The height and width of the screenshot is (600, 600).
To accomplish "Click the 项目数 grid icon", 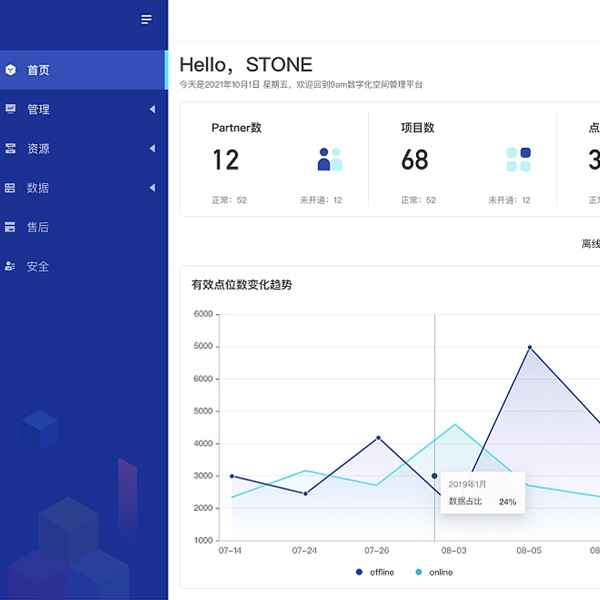I will (518, 160).
